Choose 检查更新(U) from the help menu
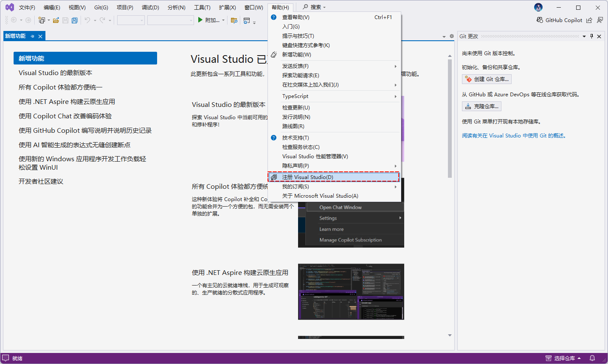 pos(296,108)
